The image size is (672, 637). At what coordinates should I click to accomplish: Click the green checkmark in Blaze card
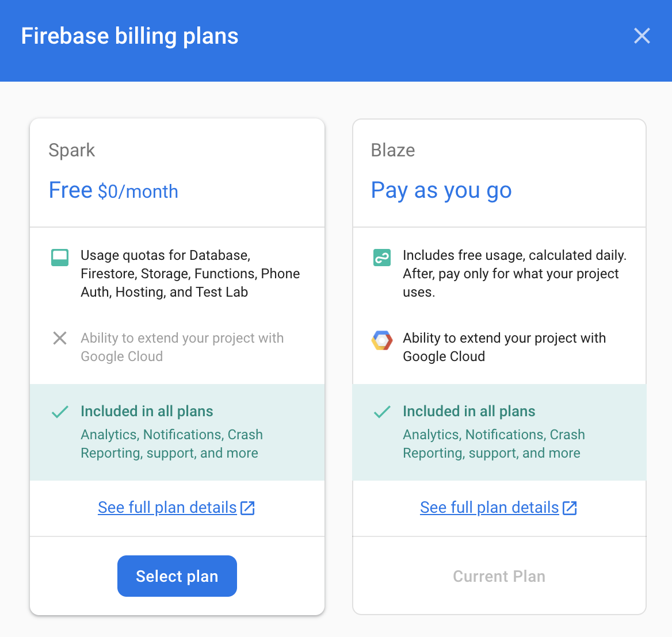pos(381,411)
